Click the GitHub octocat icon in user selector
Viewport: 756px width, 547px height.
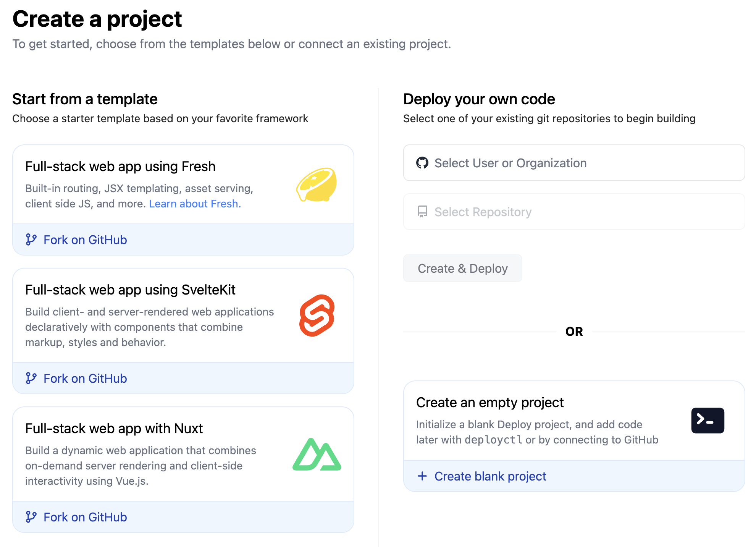[x=423, y=163]
